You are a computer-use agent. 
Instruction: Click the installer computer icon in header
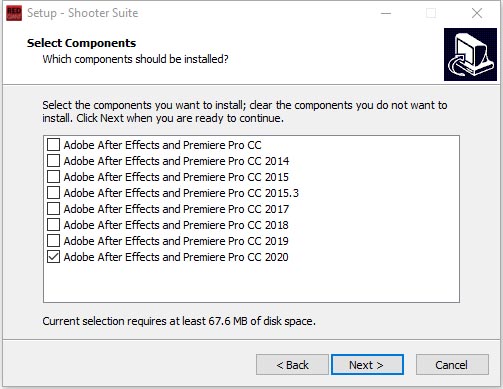(470, 54)
